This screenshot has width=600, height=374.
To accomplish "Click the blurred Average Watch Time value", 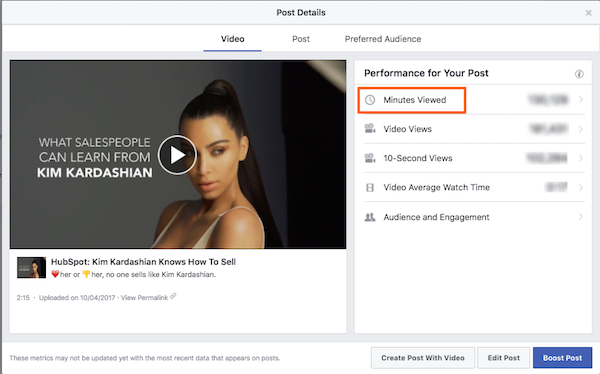I will [x=556, y=187].
